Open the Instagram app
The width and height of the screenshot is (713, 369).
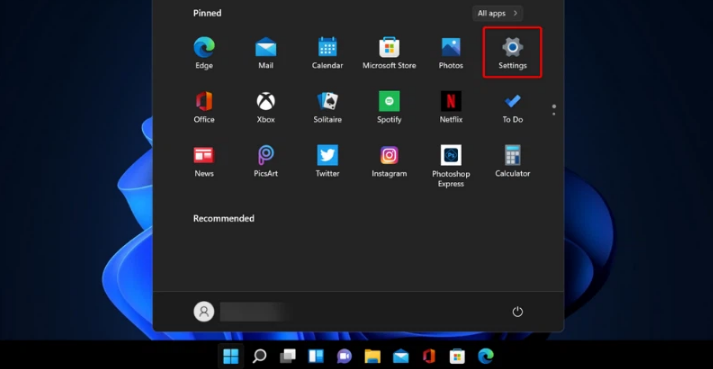tap(389, 162)
